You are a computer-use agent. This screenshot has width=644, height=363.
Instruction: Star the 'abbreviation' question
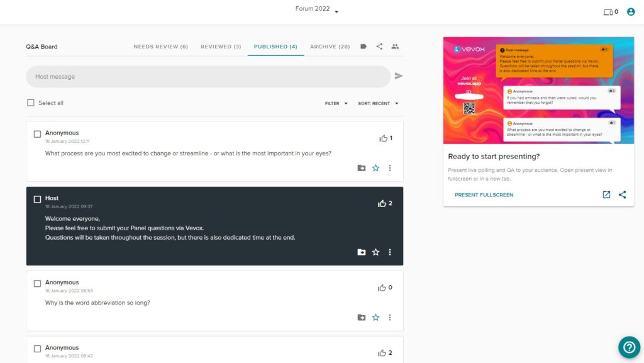click(x=376, y=318)
